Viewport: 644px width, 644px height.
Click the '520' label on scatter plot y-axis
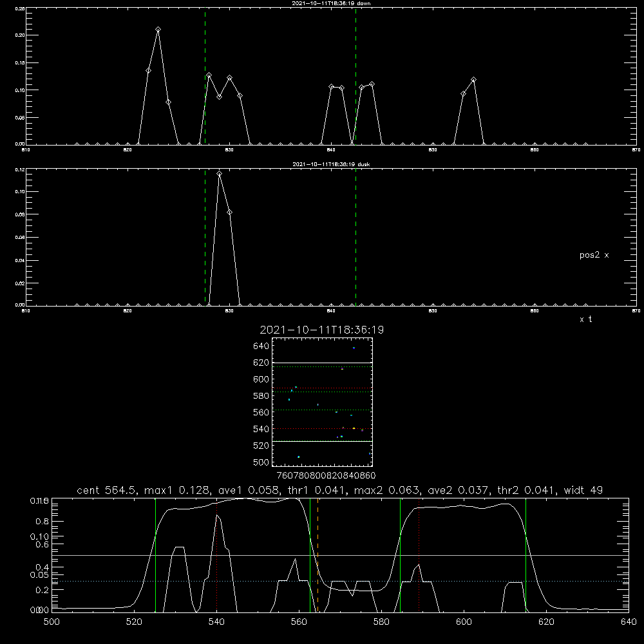click(261, 446)
